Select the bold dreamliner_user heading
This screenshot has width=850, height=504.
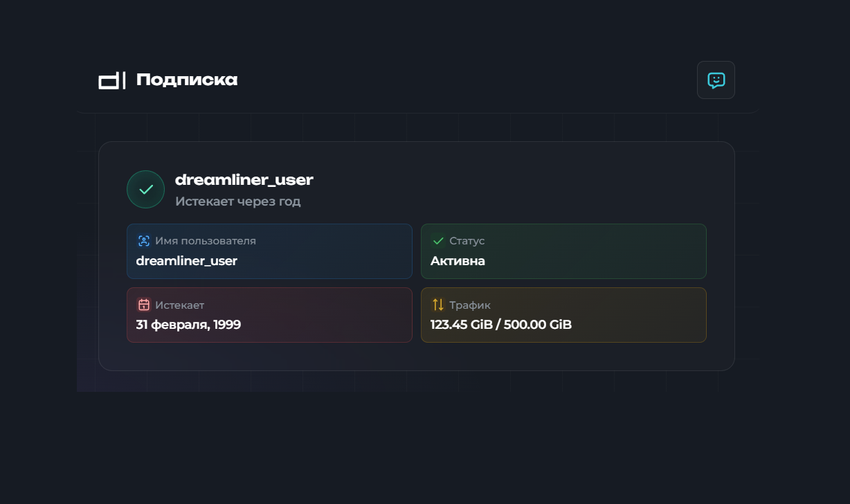pyautogui.click(x=244, y=180)
